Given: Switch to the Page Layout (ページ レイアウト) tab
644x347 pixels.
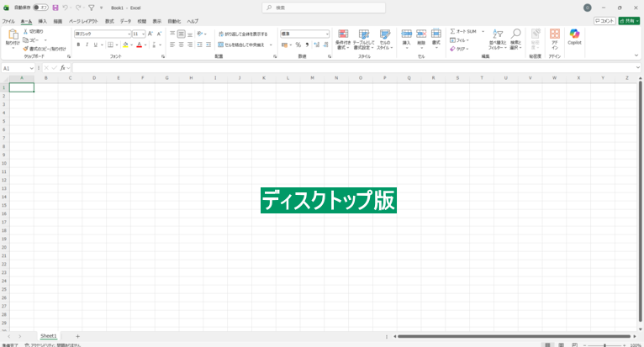Looking at the screenshot, I should coord(83,21).
